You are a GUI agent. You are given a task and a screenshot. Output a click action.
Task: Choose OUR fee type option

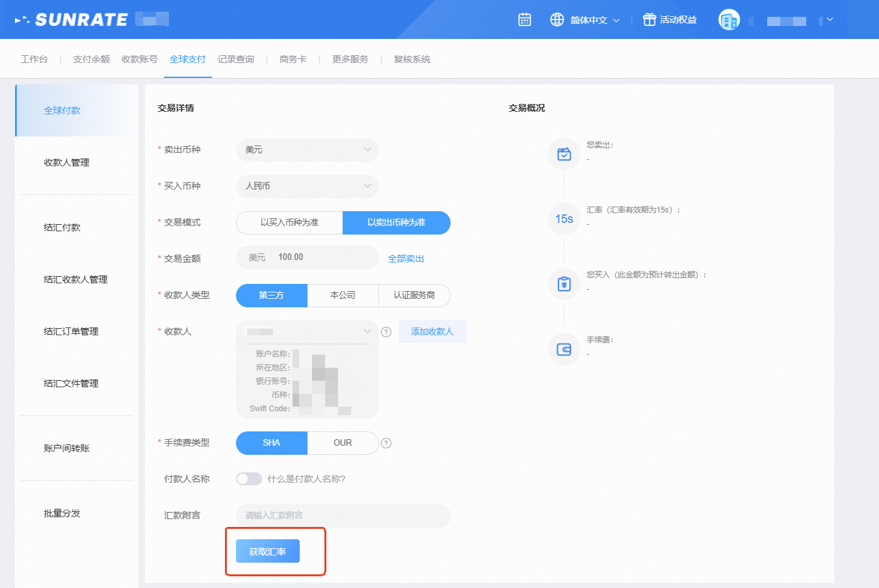[x=343, y=443]
